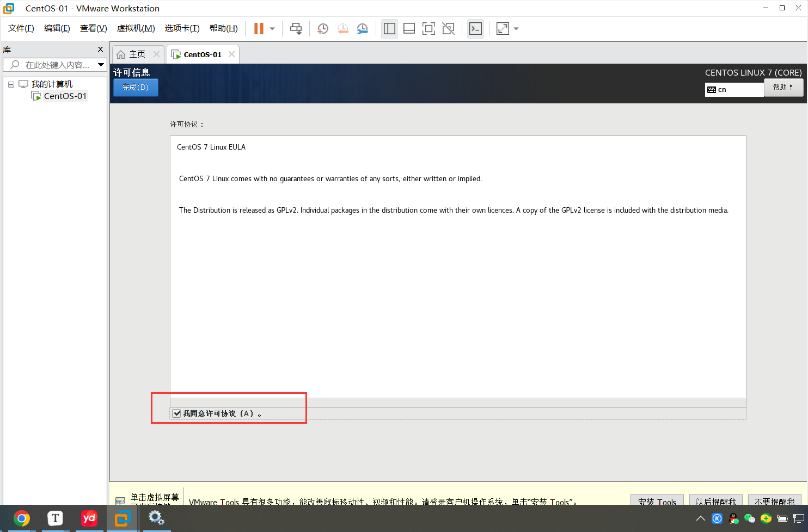Open the settings gear taskbar icon

(x=156, y=518)
